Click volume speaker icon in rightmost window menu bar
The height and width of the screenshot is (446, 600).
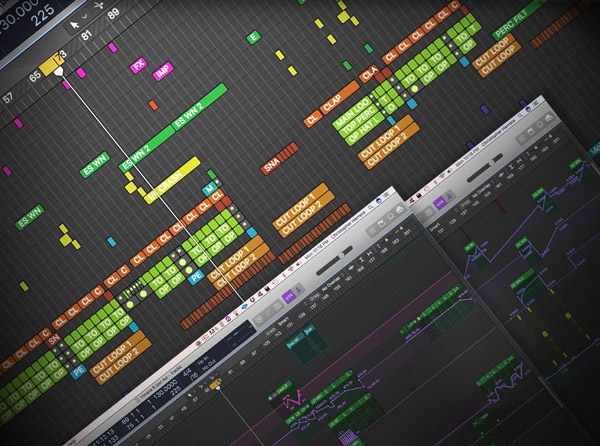(450, 171)
